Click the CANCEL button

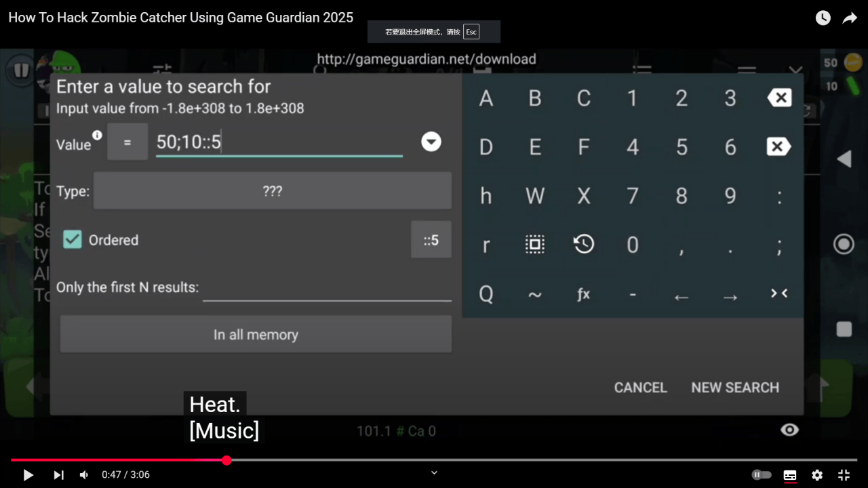[x=640, y=387]
